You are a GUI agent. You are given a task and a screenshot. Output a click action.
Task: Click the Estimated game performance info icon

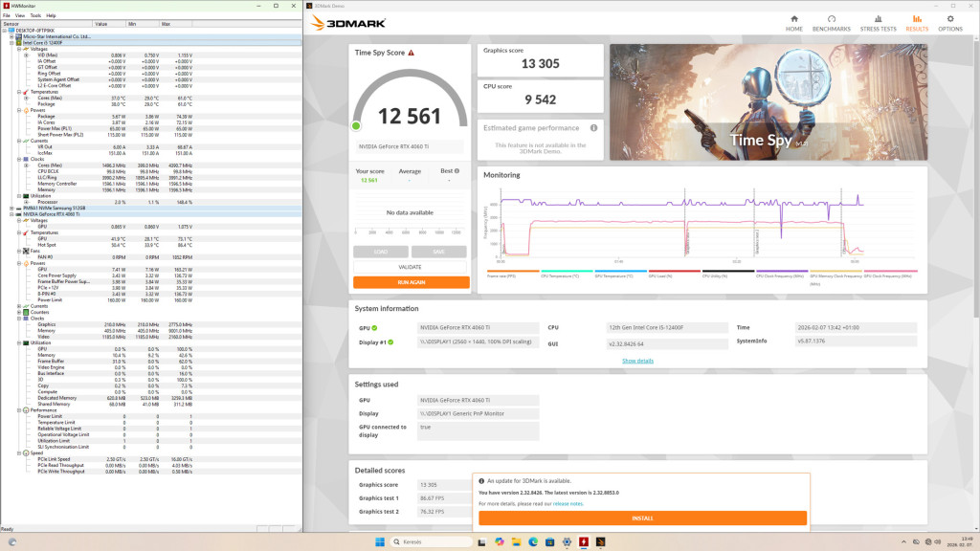[x=593, y=127]
